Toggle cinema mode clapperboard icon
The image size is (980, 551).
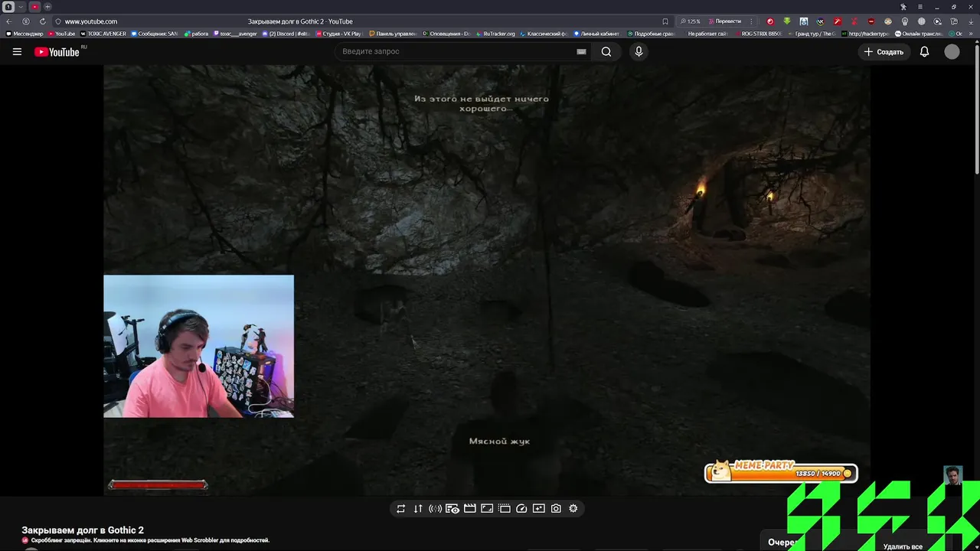coord(470,508)
